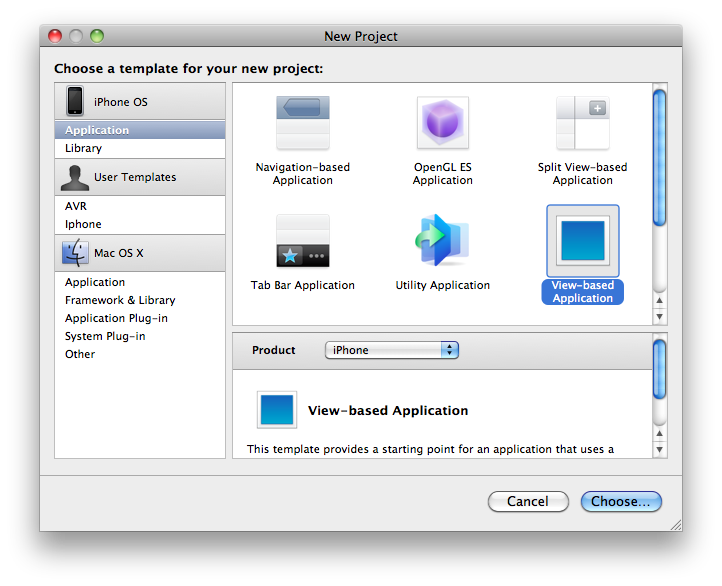Click the Cancel button
The image size is (722, 586).
point(528,501)
